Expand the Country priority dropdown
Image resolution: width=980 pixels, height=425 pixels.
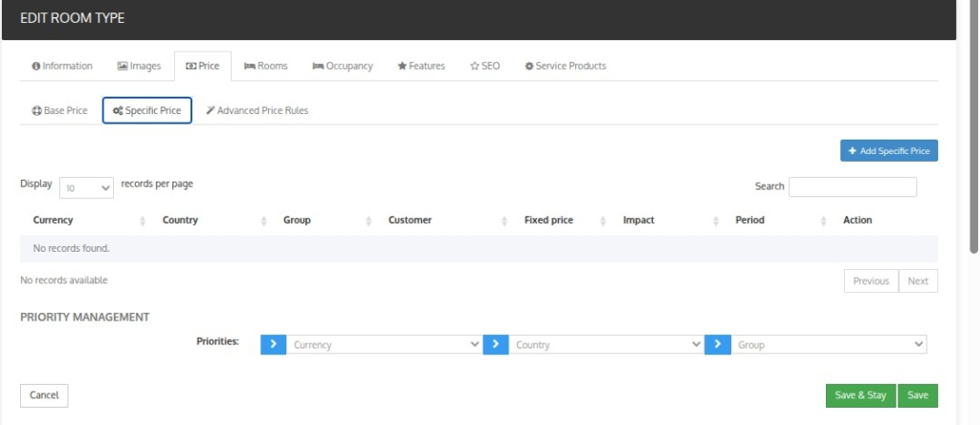click(x=606, y=345)
